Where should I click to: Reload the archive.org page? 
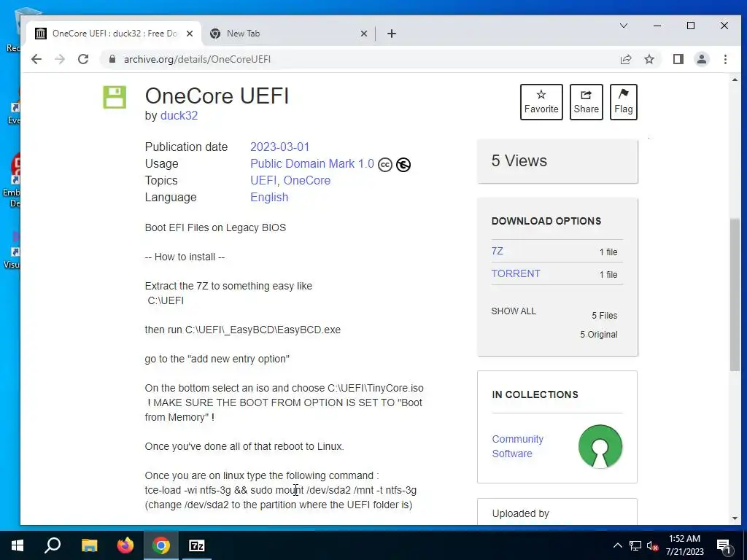click(x=83, y=59)
